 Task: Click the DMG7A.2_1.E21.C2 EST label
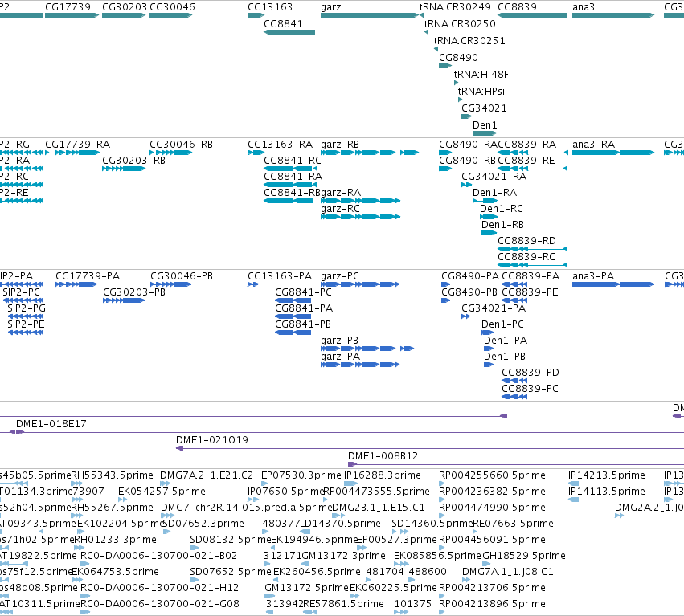click(x=207, y=475)
